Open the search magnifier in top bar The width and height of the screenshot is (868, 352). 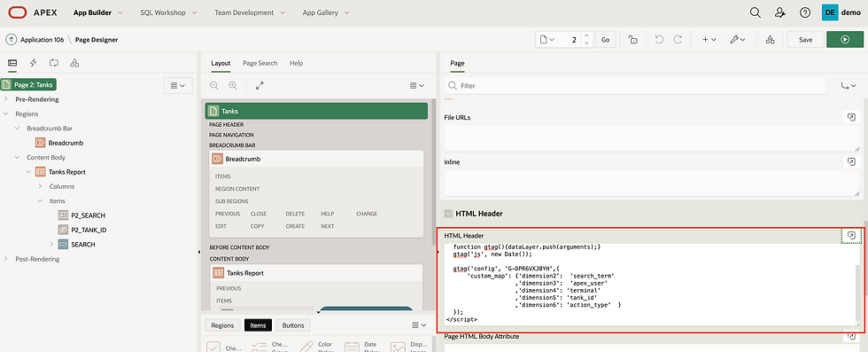coord(755,12)
